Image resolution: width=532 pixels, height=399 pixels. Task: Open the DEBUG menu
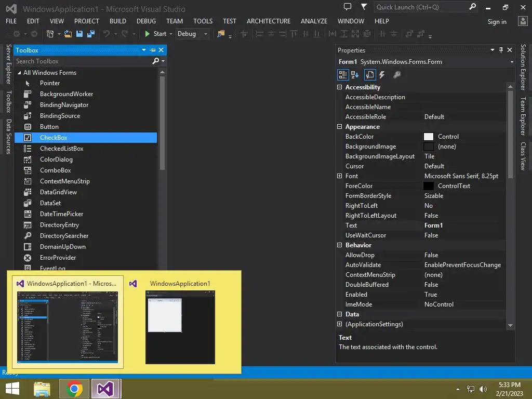(x=146, y=21)
